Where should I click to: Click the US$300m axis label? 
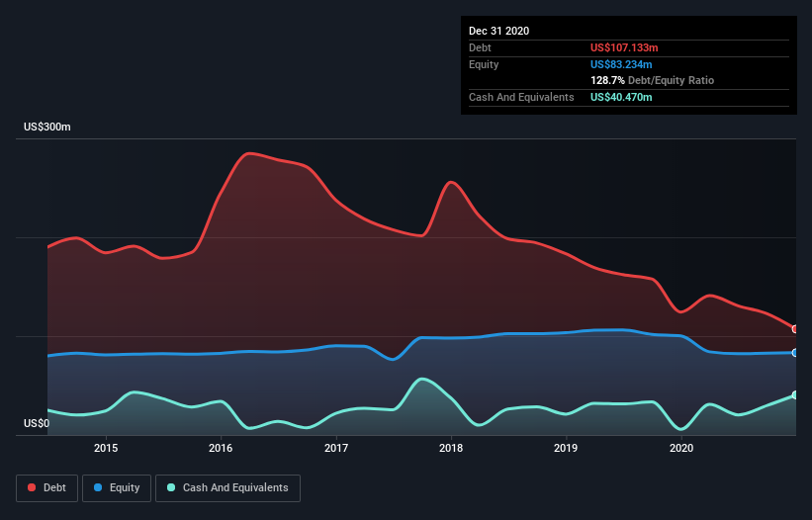(x=47, y=127)
